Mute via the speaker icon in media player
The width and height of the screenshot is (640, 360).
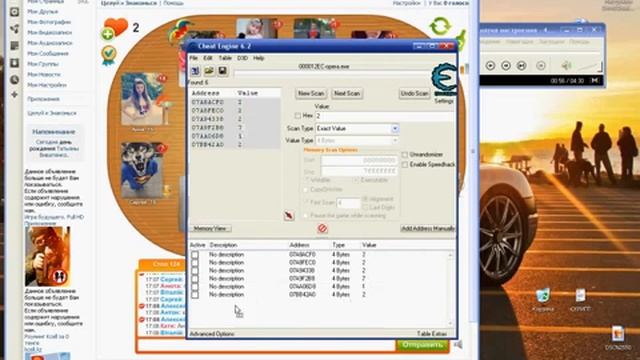[566, 65]
